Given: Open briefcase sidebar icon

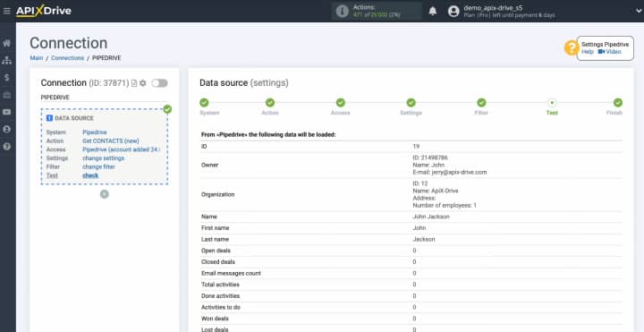Looking at the screenshot, I should pos(6,95).
